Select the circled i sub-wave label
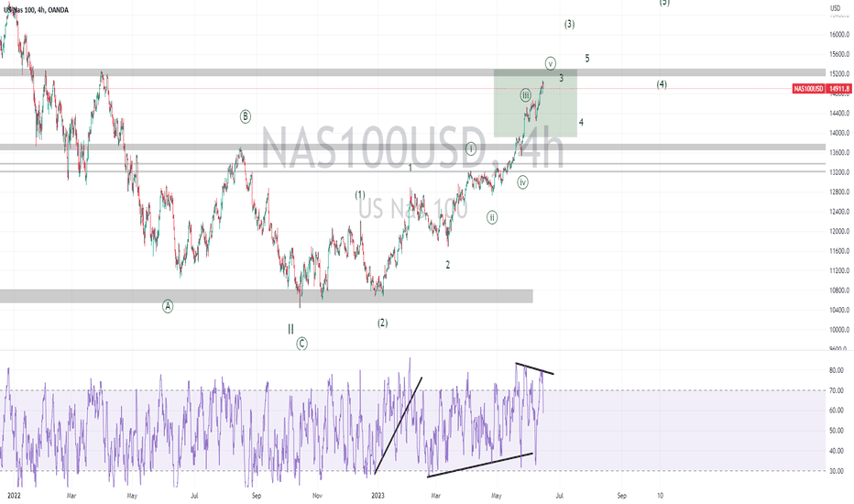This screenshot has width=854, height=504. pos(471,148)
